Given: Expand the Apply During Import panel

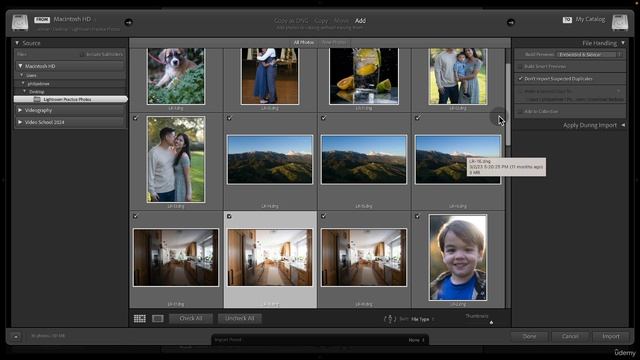Looking at the screenshot, I should pyautogui.click(x=623, y=125).
